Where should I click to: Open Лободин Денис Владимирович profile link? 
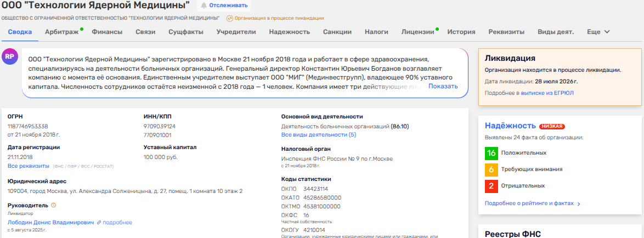coord(50,223)
